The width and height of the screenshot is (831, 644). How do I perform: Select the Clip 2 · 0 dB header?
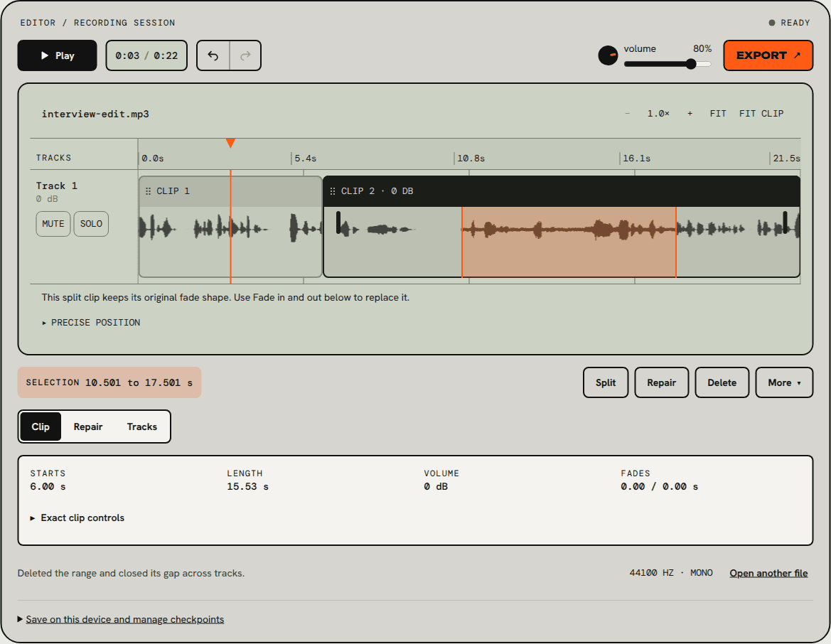tap(562, 190)
